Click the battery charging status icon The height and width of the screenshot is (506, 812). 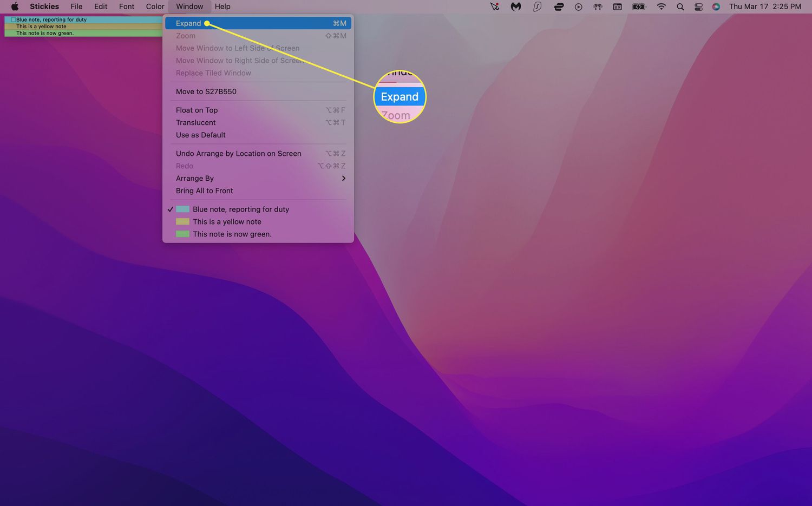(639, 6)
